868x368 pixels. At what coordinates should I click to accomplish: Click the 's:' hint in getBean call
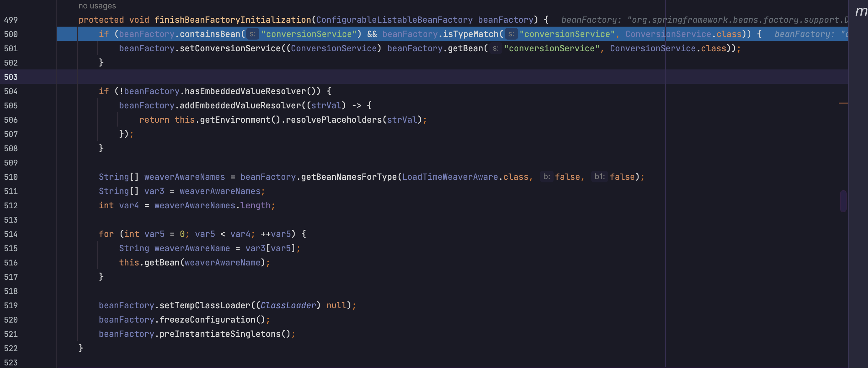click(495, 48)
